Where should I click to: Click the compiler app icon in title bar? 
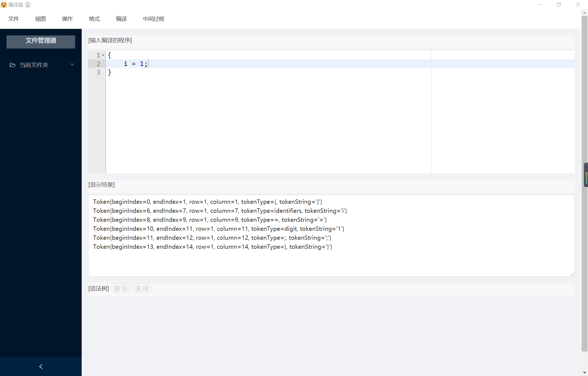4,5
